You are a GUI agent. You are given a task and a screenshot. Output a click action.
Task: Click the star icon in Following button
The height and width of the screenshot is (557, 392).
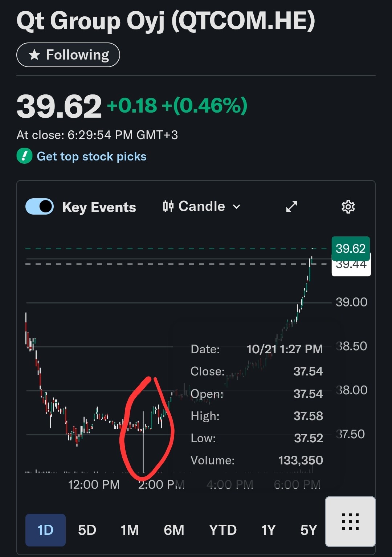click(x=34, y=55)
